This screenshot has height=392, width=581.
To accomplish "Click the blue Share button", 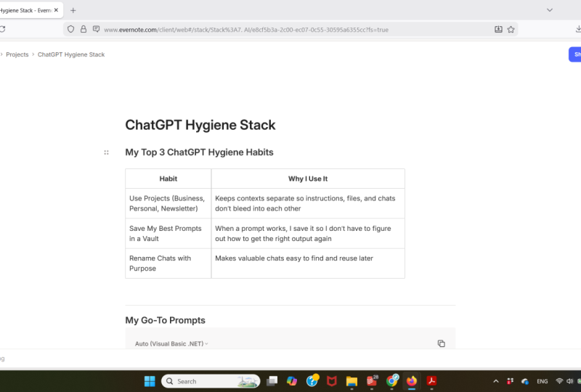I will [575, 54].
